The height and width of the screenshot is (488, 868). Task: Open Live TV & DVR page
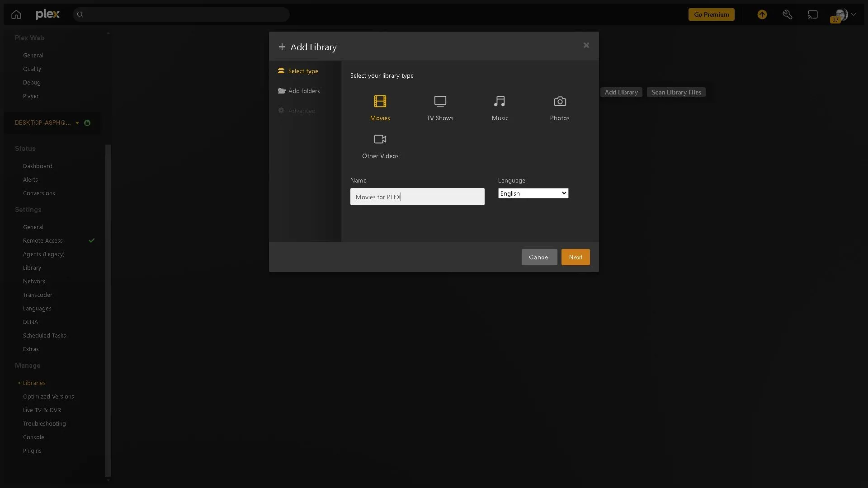[x=42, y=410]
